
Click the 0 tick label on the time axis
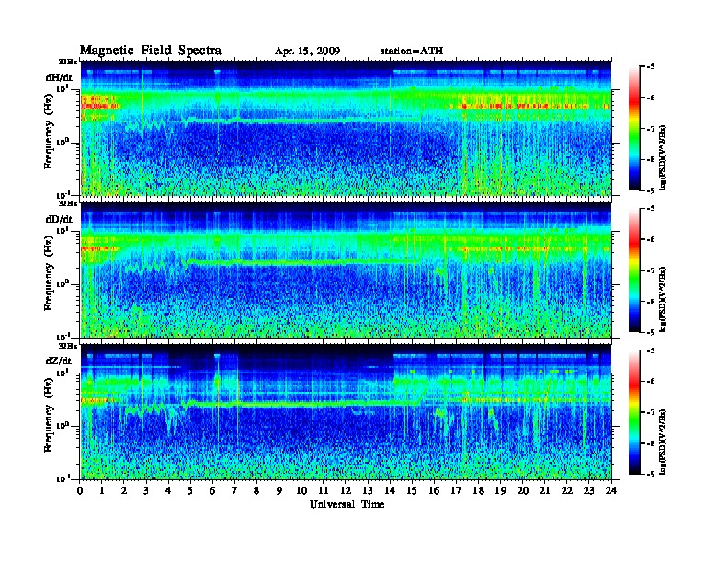80,490
